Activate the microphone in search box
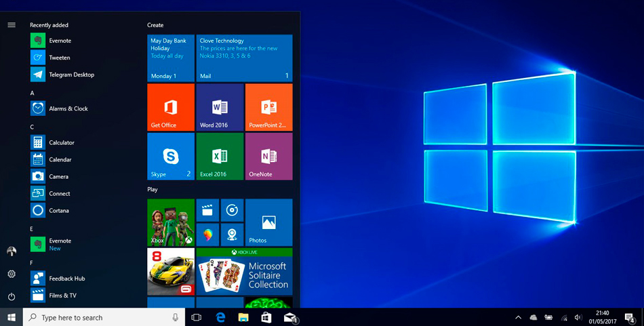The image size is (644, 326). click(176, 317)
